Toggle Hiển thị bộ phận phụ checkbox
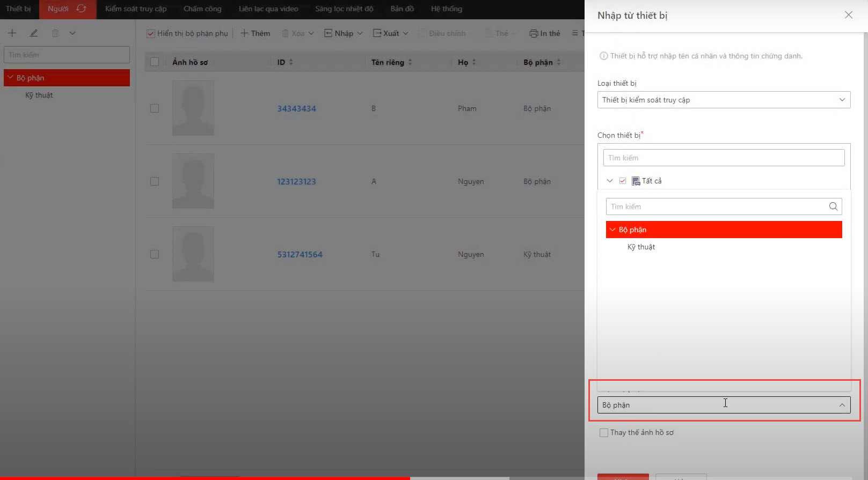This screenshot has width=868, height=480. (151, 33)
